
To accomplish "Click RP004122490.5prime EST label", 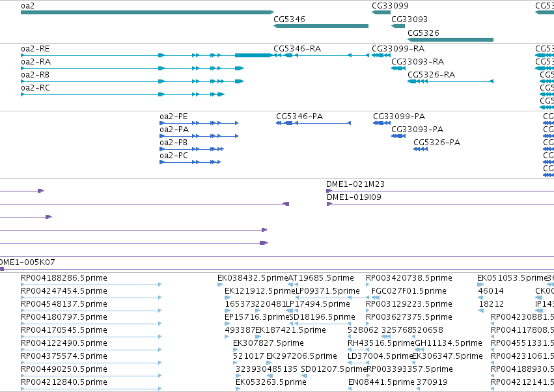I will click(x=64, y=343).
